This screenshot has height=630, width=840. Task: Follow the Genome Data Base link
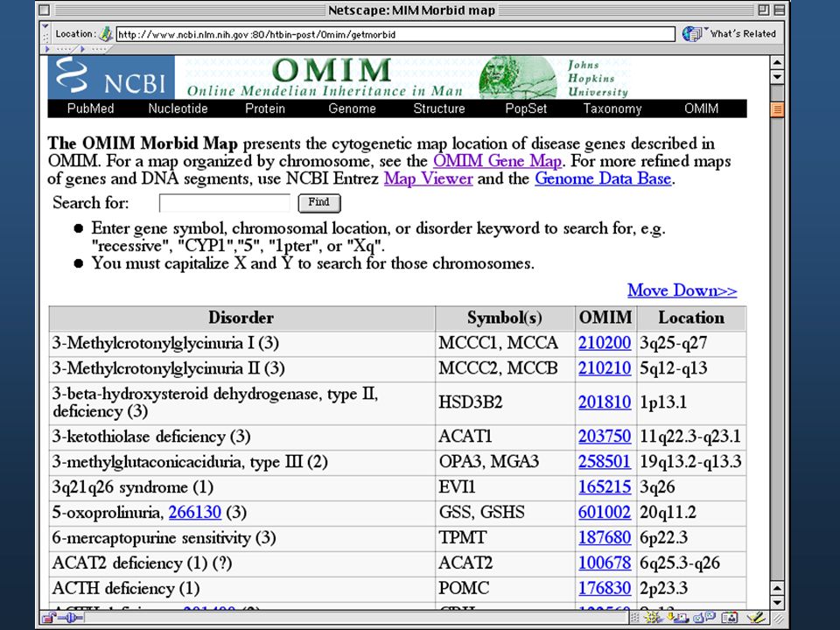point(603,178)
